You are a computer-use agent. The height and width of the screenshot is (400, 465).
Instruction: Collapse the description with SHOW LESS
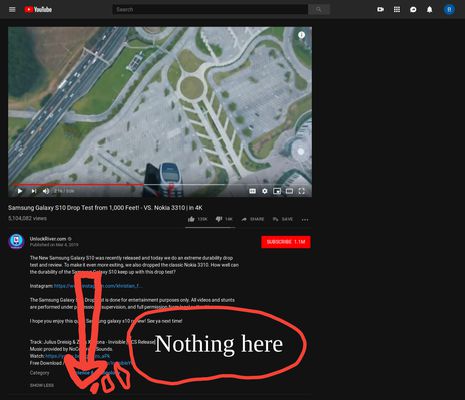coord(42,385)
